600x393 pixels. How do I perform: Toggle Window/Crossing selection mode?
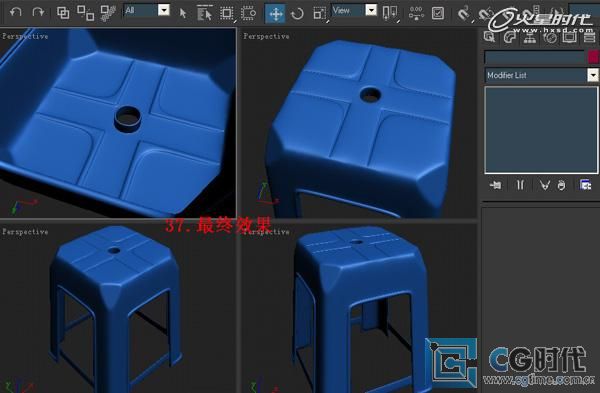coord(249,13)
